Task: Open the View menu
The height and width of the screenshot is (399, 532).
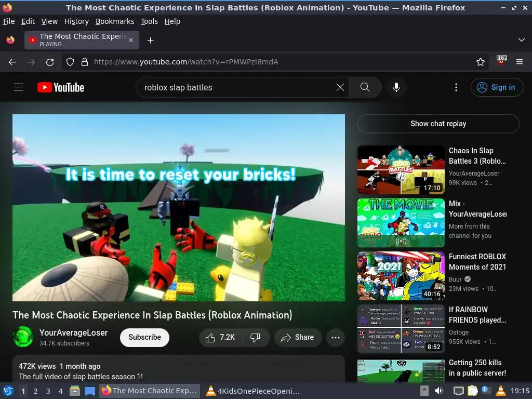Action: (x=49, y=21)
